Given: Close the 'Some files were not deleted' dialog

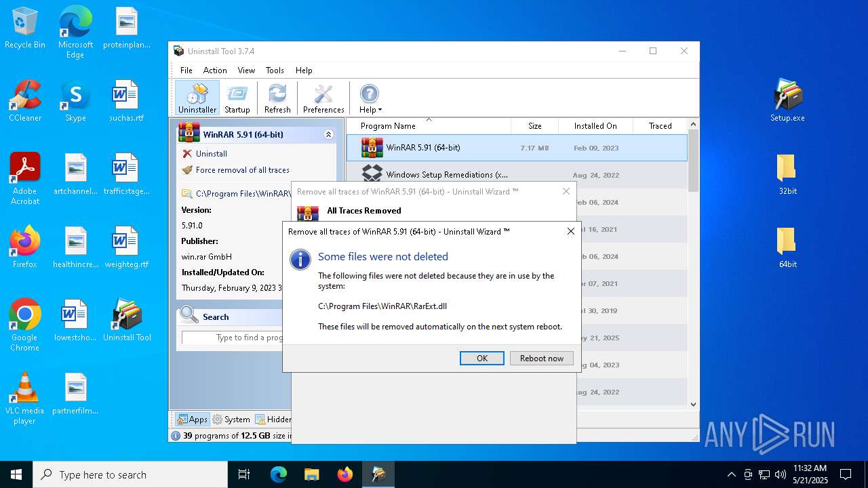Looking at the screenshot, I should pos(571,231).
